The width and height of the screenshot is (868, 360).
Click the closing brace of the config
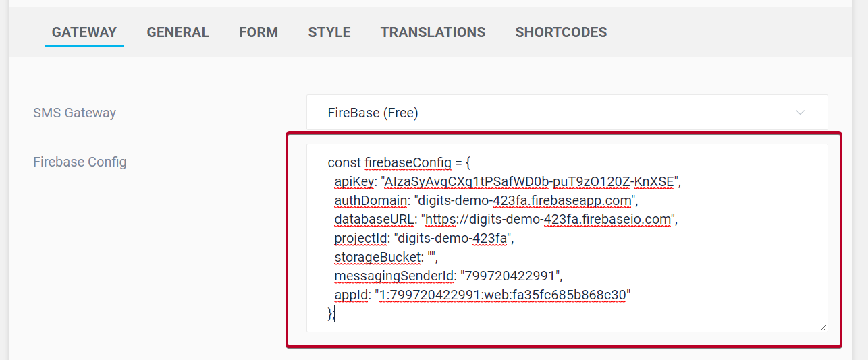[x=330, y=313]
